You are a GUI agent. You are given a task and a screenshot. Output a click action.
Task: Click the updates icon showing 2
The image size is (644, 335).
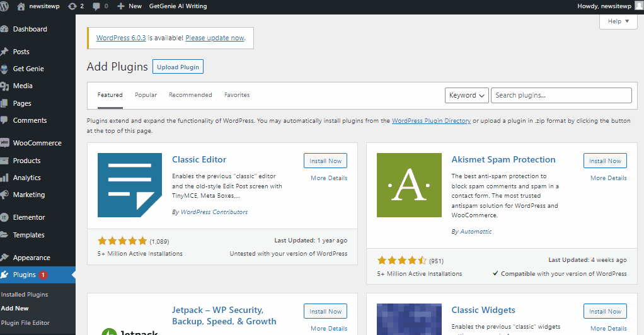tap(72, 6)
